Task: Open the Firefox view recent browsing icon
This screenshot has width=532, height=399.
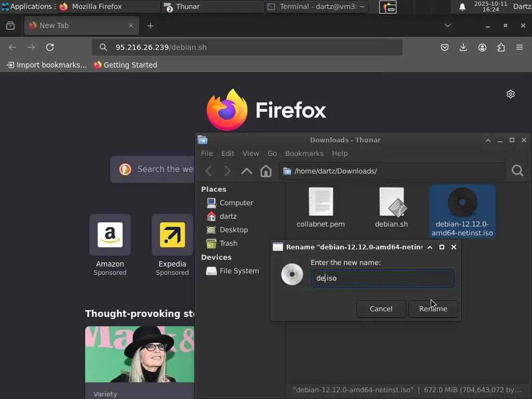Action: 10,26
